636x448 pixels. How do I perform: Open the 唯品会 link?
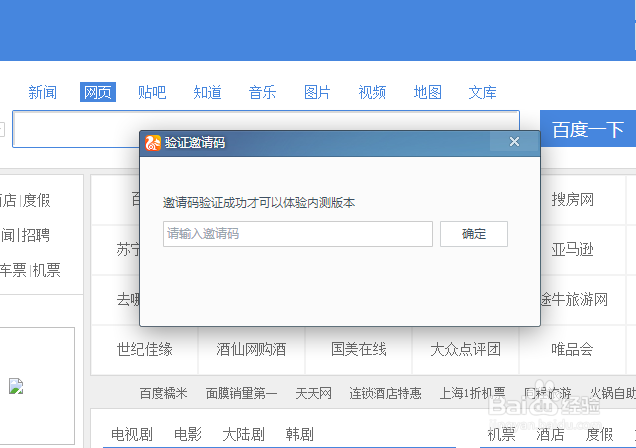[x=572, y=349]
